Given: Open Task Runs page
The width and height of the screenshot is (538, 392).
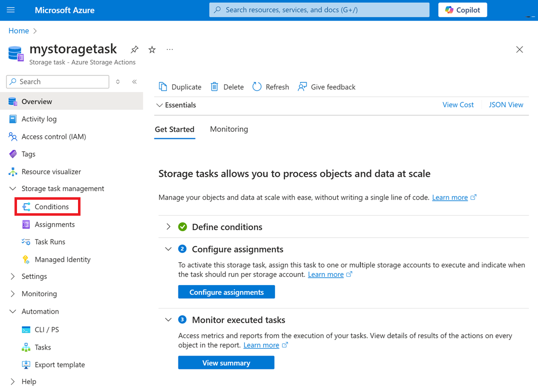Looking at the screenshot, I should click(x=50, y=242).
